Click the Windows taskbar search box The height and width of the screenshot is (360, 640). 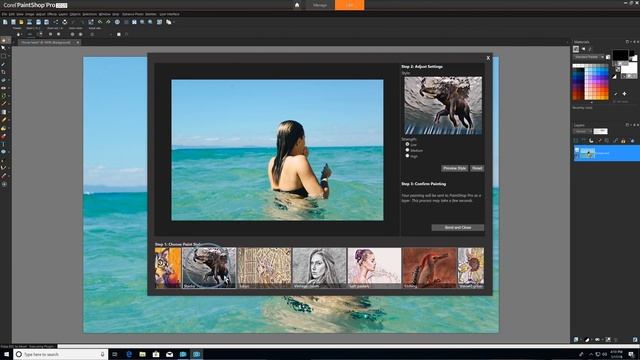[61, 354]
